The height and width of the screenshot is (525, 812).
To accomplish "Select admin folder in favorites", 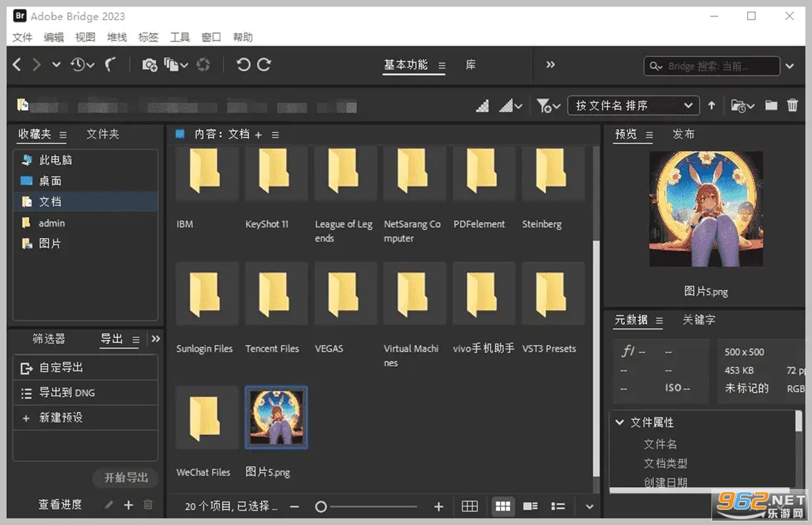I will (86, 223).
